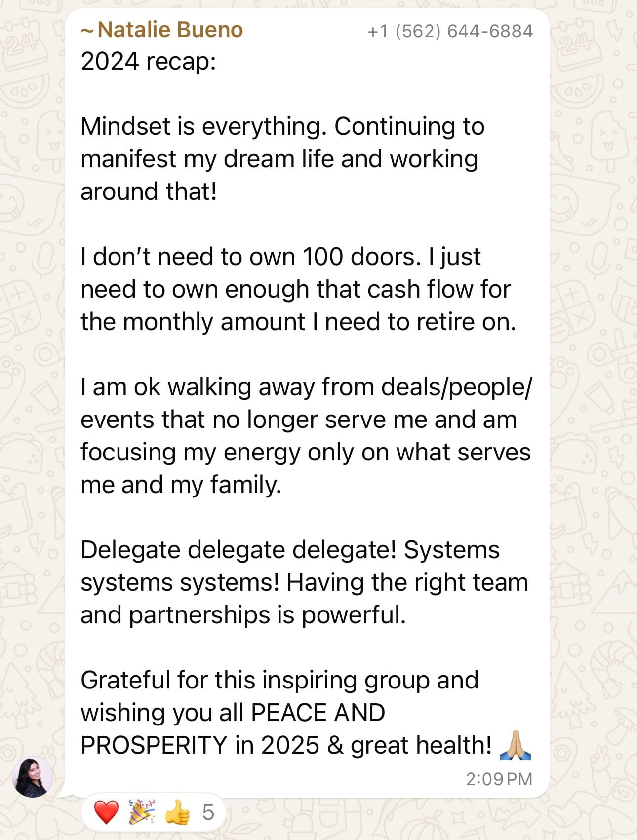
Task: Tap the tilde before Natalie Bueno
Action: (87, 31)
